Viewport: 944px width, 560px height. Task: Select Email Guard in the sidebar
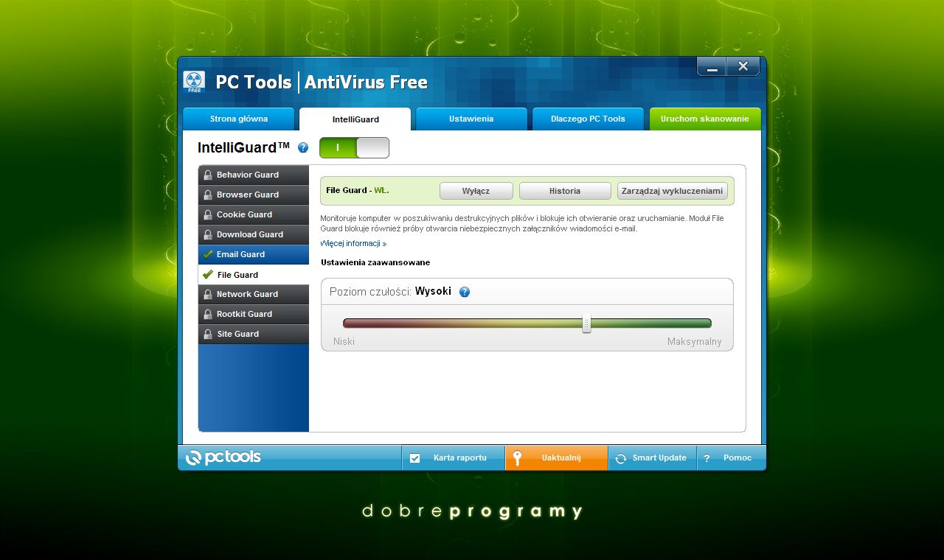pyautogui.click(x=254, y=255)
